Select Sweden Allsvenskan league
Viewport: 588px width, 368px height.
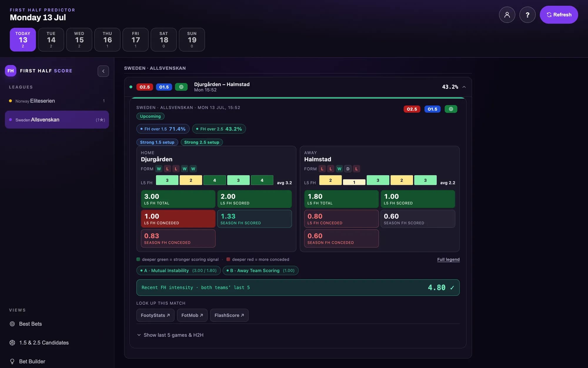pyautogui.click(x=57, y=120)
